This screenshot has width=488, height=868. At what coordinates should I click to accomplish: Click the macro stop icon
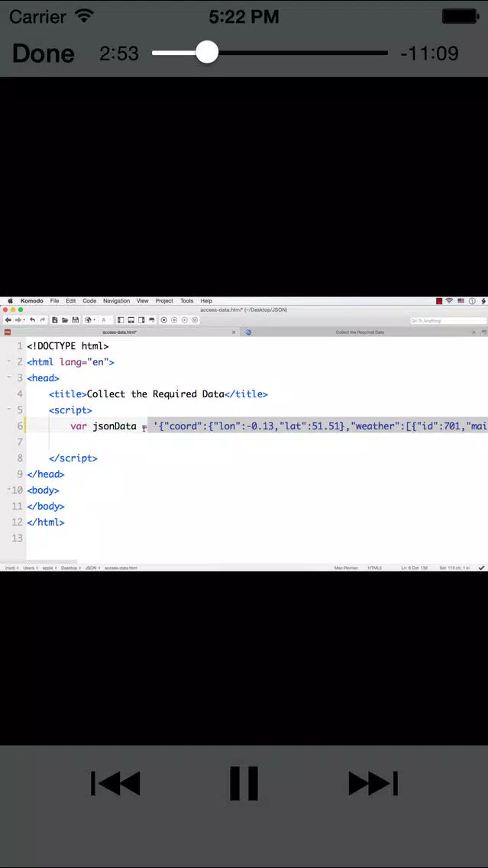(x=173, y=320)
